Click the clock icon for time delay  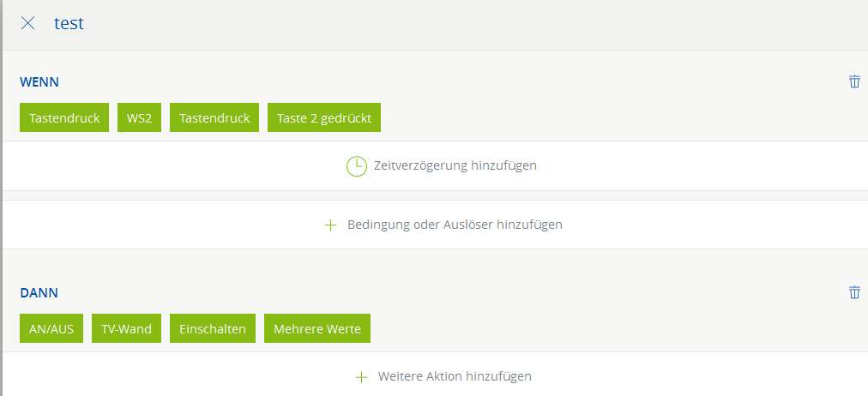(356, 165)
